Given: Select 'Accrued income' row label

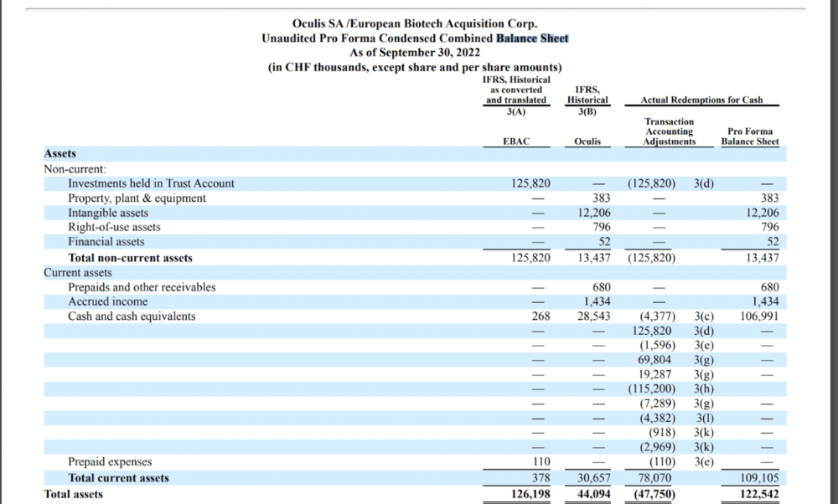Looking at the screenshot, I should 107,301.
